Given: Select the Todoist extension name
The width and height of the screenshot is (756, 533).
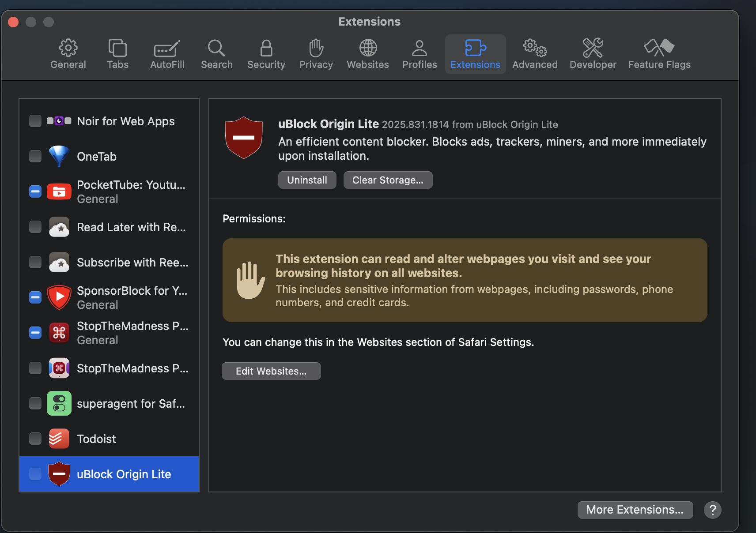Looking at the screenshot, I should (96, 439).
